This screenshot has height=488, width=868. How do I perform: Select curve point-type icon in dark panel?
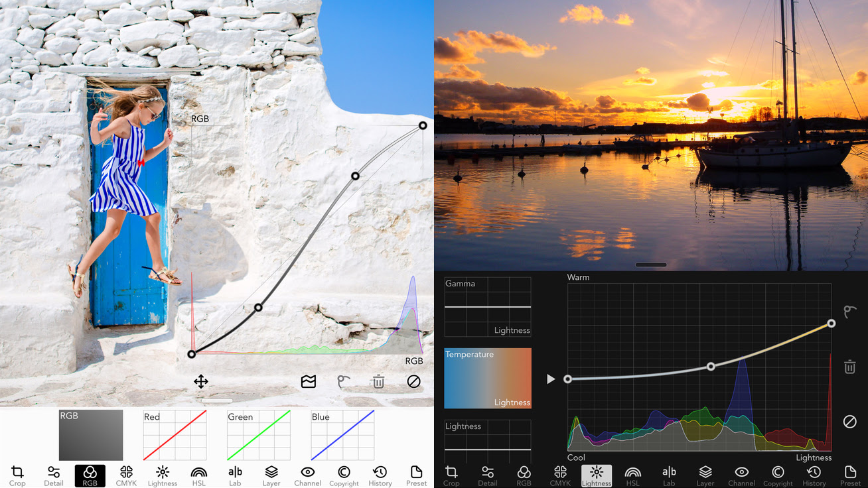[850, 312]
